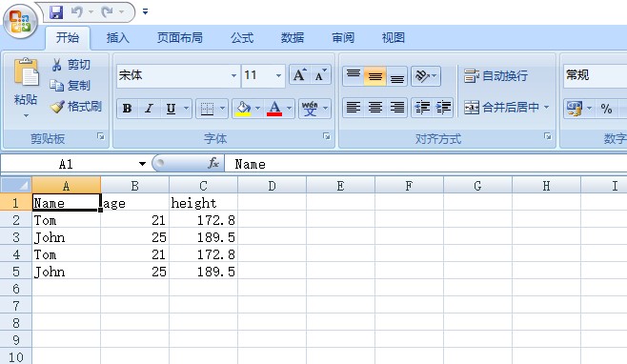Screen dimensions: 627x364
Task: Select cell C1 containing height
Action: pos(203,203)
